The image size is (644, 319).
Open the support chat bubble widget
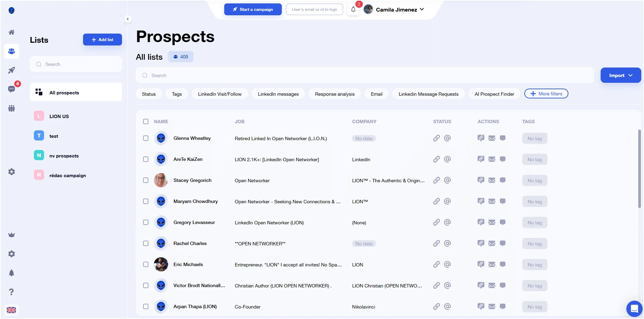click(x=634, y=309)
